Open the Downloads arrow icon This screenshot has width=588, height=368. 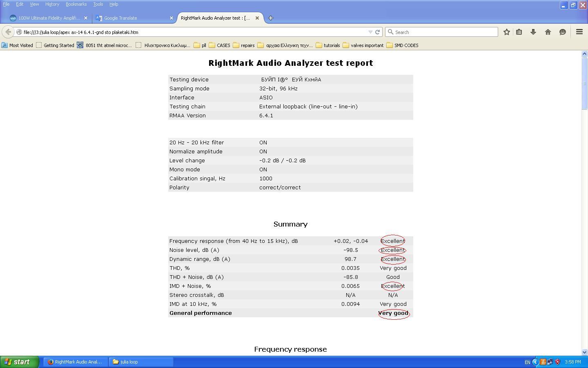point(533,32)
